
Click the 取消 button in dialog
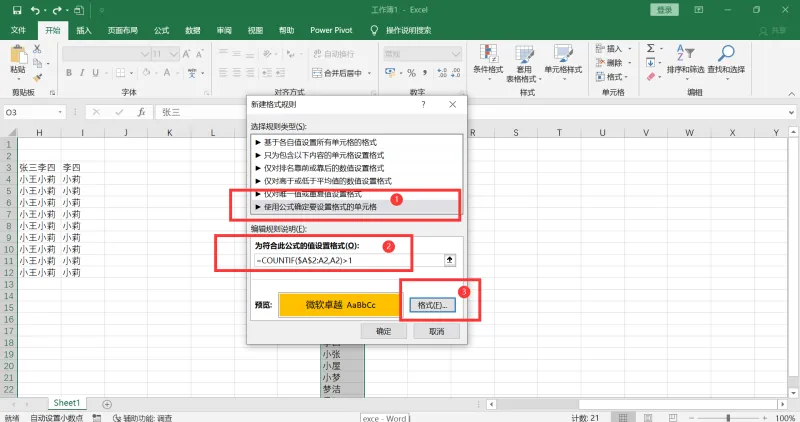click(x=437, y=331)
